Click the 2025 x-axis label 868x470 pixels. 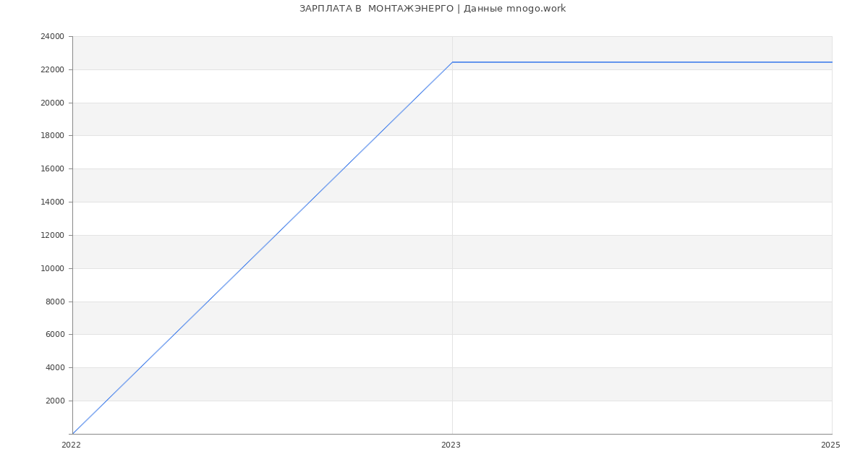point(830,445)
